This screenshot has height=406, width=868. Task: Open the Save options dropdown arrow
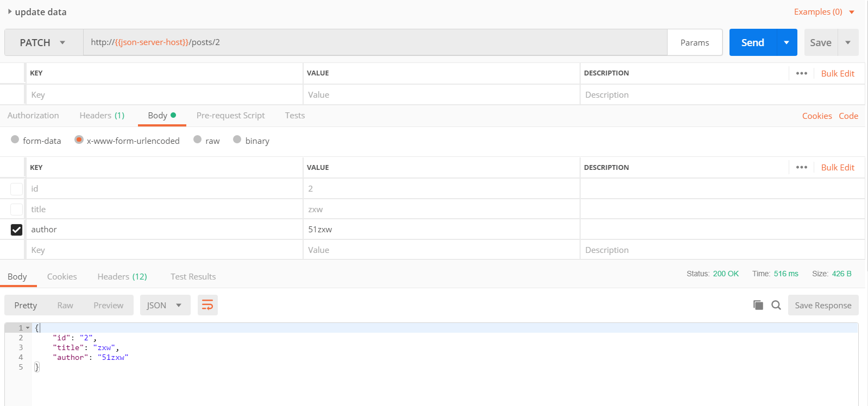tap(848, 42)
